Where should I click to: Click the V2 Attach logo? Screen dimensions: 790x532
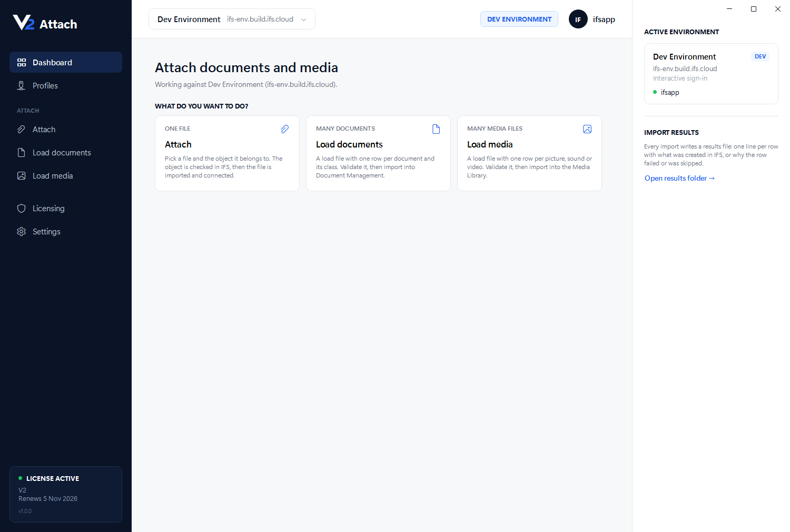[45, 23]
